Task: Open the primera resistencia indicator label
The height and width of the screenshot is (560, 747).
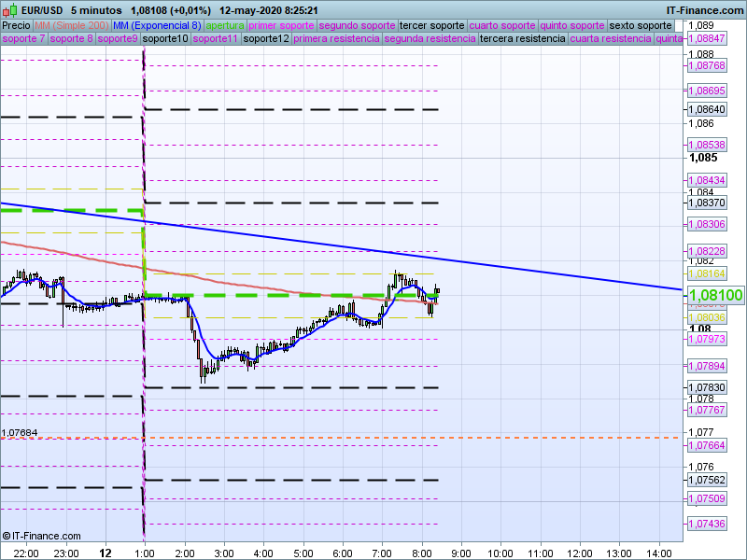Action: click(336, 39)
